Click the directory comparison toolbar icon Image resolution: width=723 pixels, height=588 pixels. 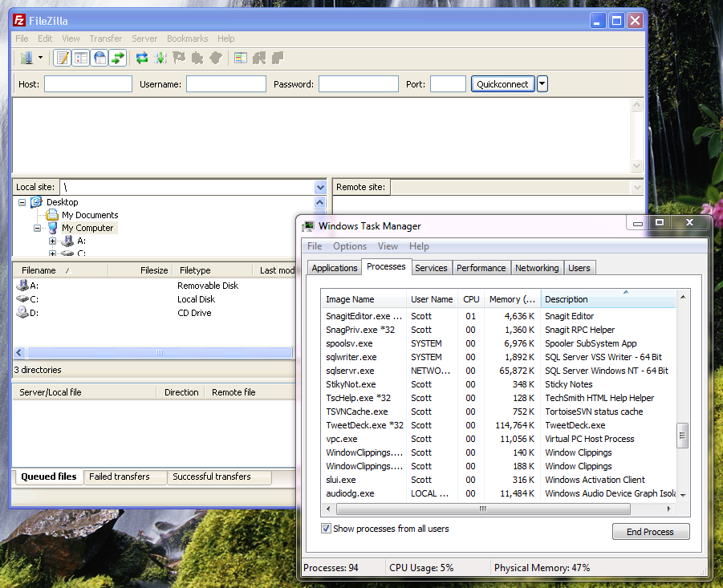(x=259, y=58)
